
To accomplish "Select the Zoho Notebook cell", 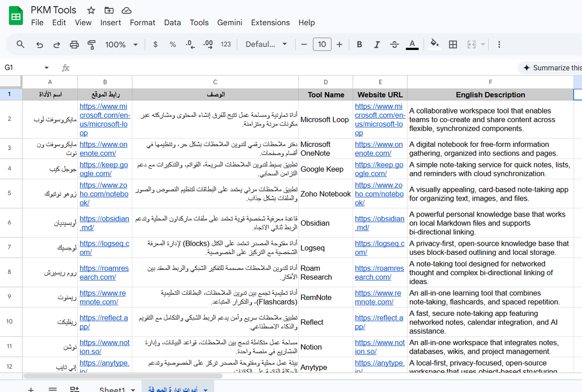I will pos(325,194).
